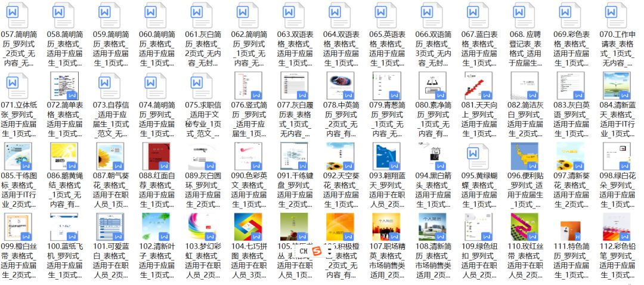Image resolution: width=644 pixels, height=285 pixels.
Task: Select the 088 红面自荐 thumbnail
Action: (x=156, y=156)
